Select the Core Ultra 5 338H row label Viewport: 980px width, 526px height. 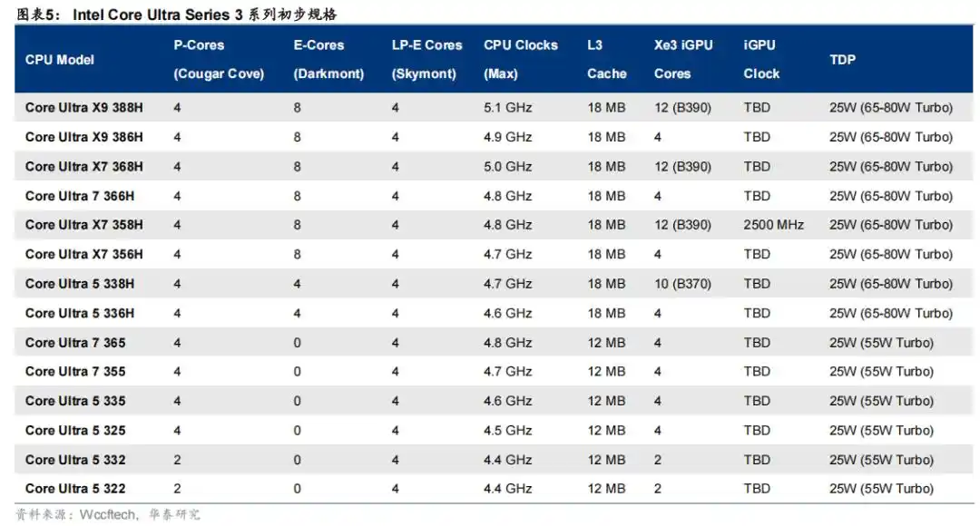pyautogui.click(x=80, y=284)
